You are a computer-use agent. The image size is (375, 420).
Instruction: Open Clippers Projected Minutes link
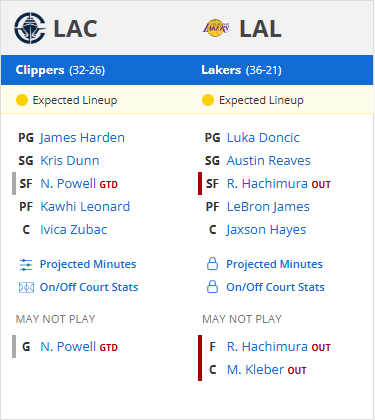(x=88, y=264)
